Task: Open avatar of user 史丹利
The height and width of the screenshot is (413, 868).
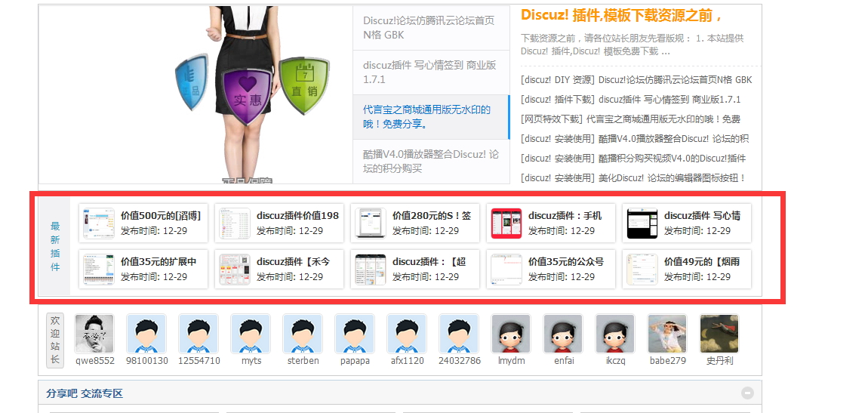Action: [x=719, y=334]
